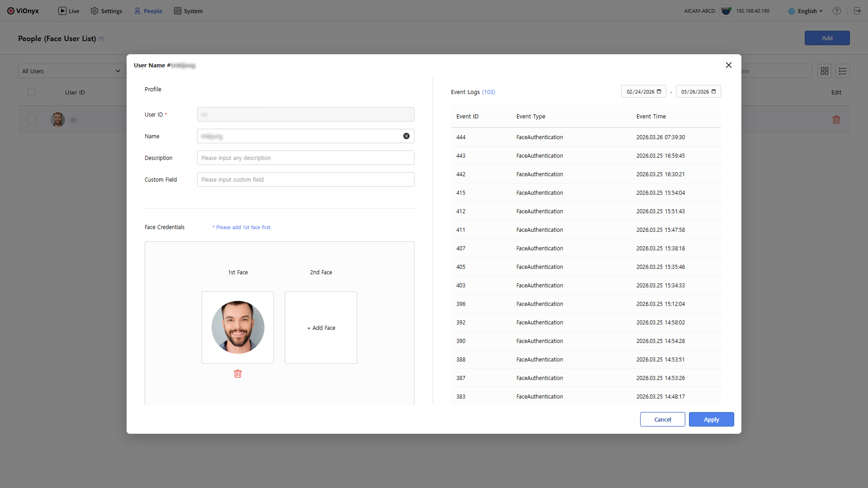Image resolution: width=868 pixels, height=488 pixels.
Task: Click the logout icon in the top bar
Action: (857, 11)
